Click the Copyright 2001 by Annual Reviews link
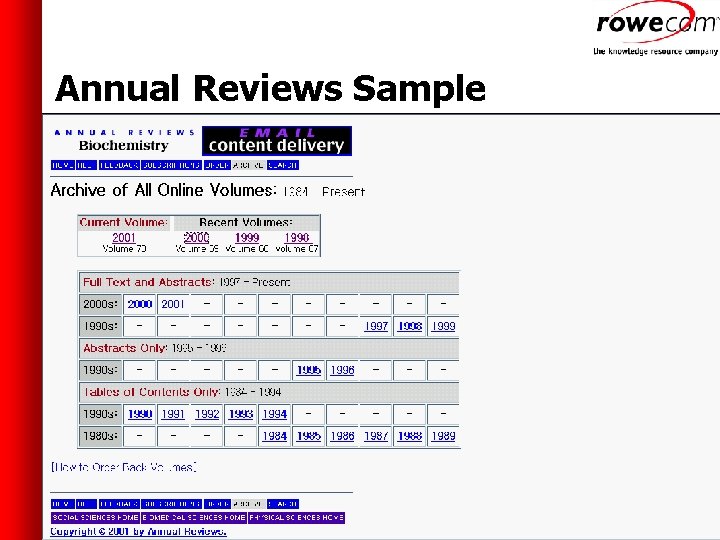 (138, 532)
